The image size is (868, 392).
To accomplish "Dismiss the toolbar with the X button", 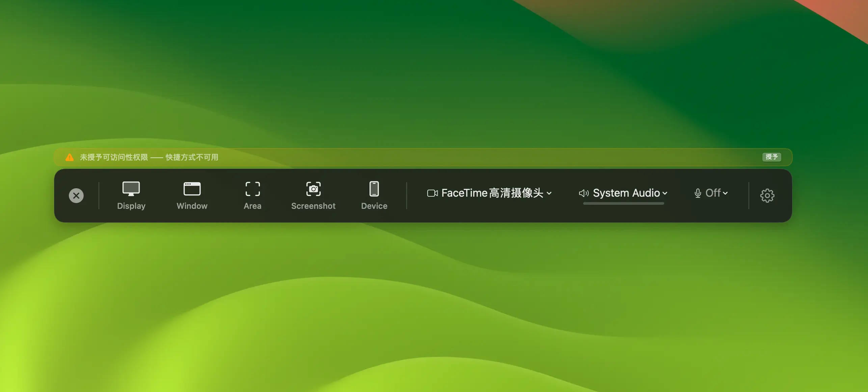I will click(76, 195).
